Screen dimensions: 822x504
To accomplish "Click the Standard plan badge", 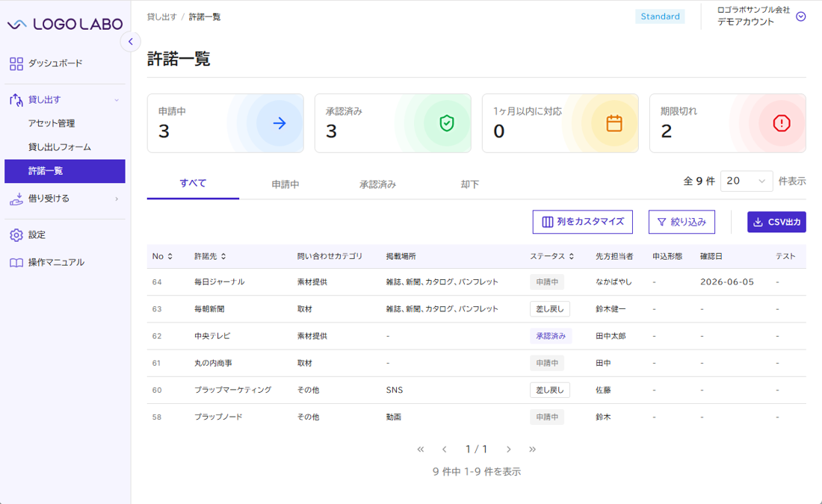I will tap(660, 16).
